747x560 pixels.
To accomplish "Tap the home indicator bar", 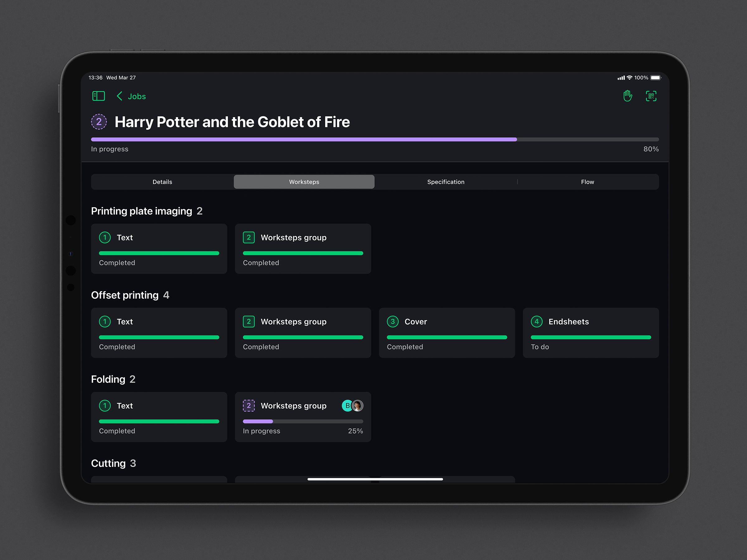I will tap(375, 479).
